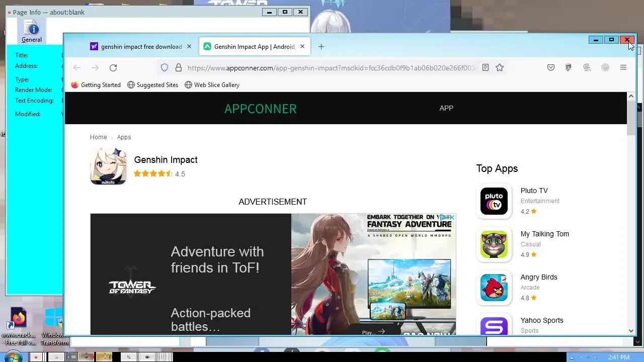Save page to Pocket icon
Screen dimensions: 644x362
point(551,67)
